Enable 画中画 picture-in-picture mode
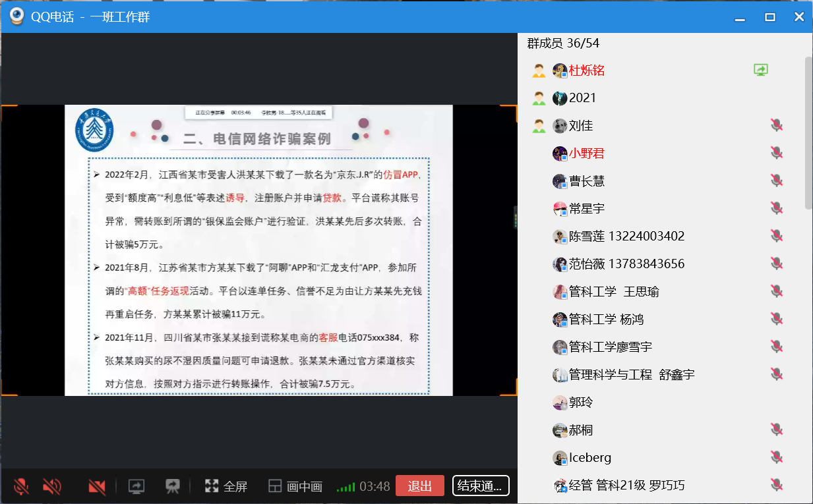Viewport: 813px width, 504px height. tap(295, 486)
